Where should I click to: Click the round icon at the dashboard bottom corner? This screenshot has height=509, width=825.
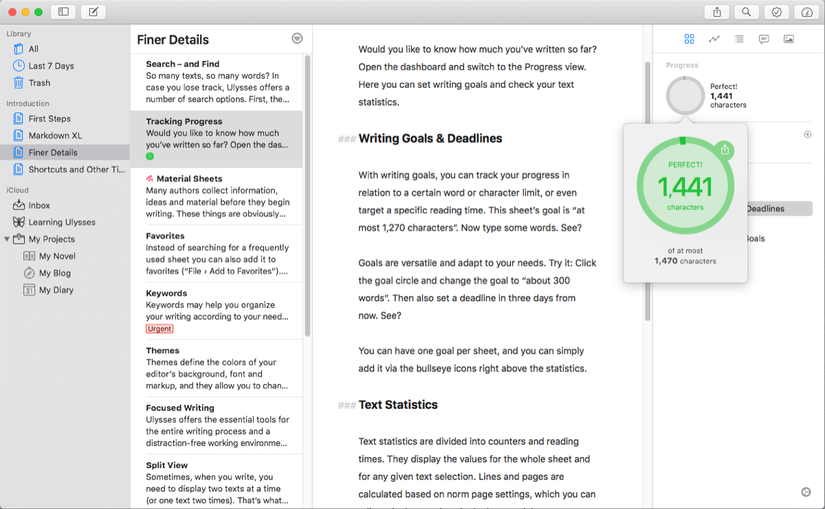(806, 492)
